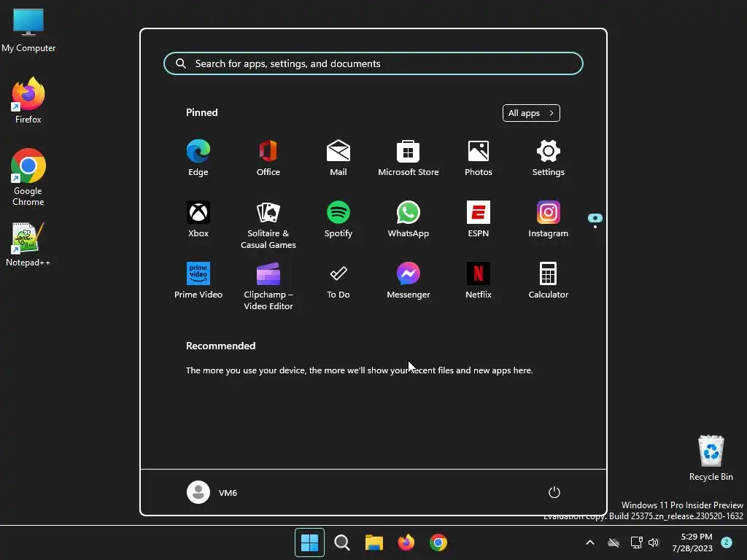Click the OneDrive cloud tray icon

(x=614, y=542)
